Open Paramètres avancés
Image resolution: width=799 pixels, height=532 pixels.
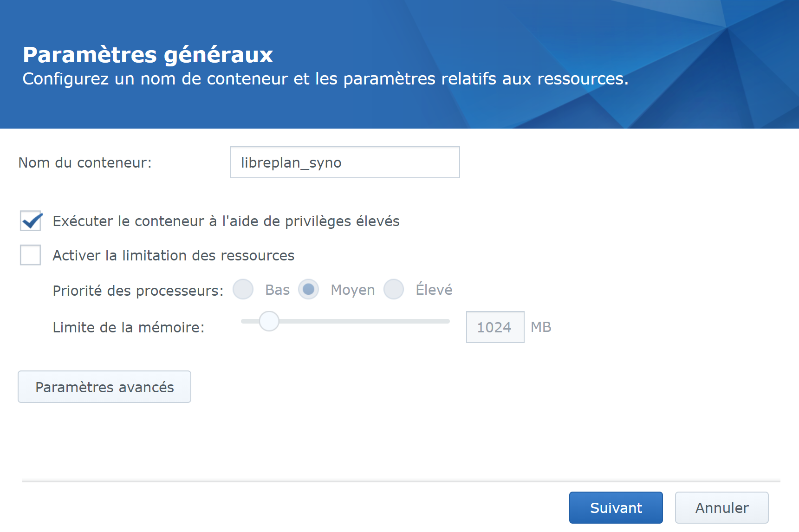104,387
